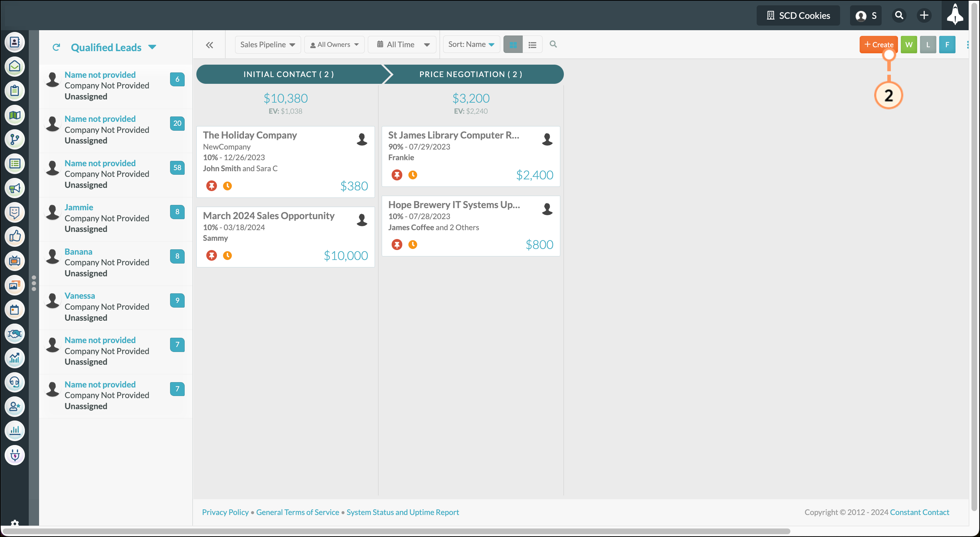Refresh the Qualified Leads list
The height and width of the screenshot is (537, 980).
(x=56, y=47)
